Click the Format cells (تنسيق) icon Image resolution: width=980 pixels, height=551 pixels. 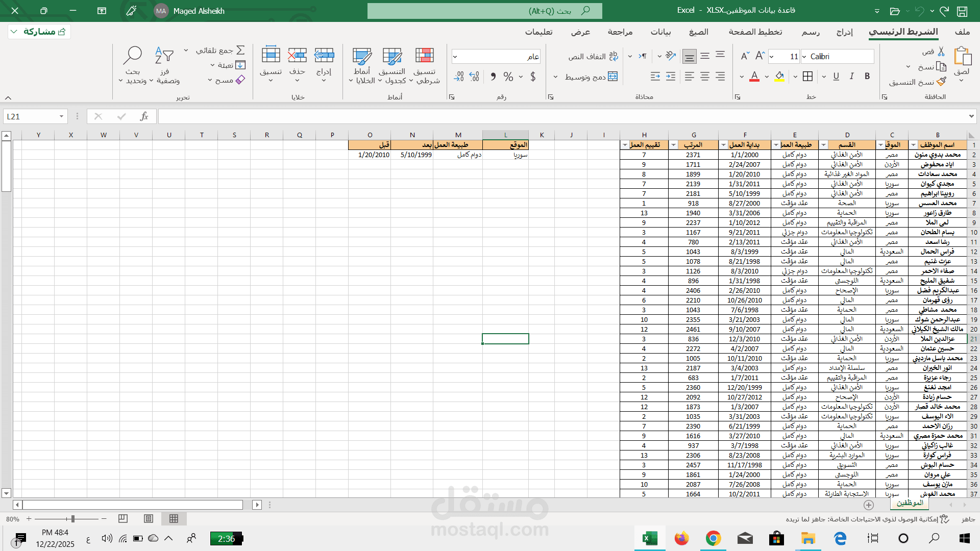(x=271, y=55)
